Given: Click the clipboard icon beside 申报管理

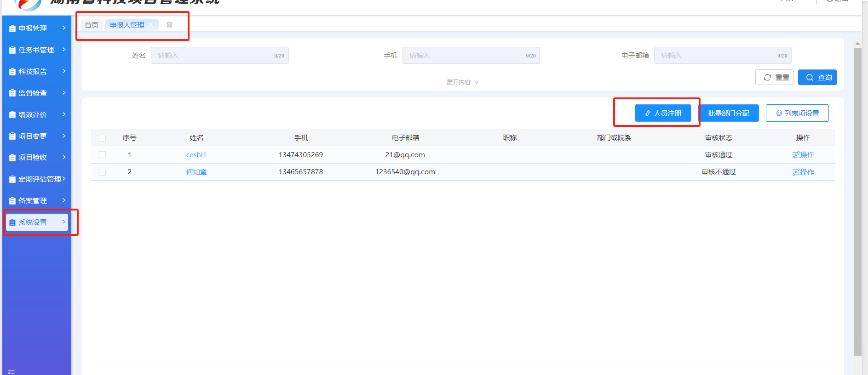Looking at the screenshot, I should [x=12, y=28].
